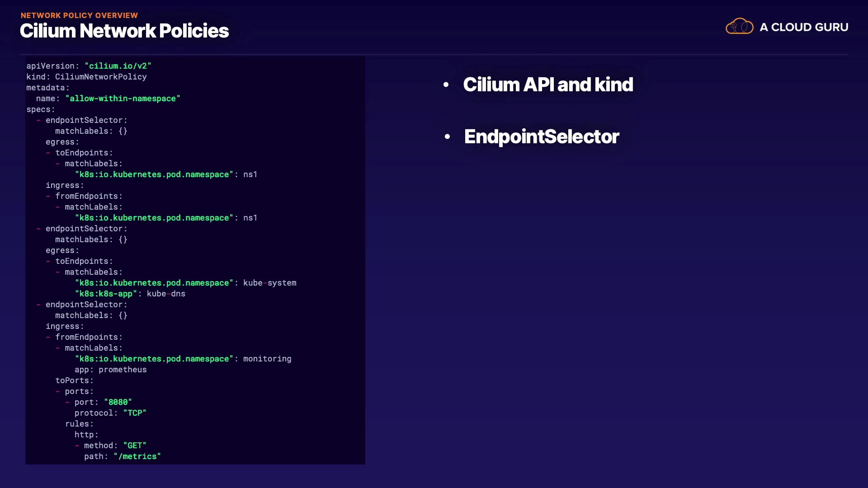Click the EndpointSelector bullet heading
Image resolution: width=868 pixels, height=488 pixels.
coord(542,136)
